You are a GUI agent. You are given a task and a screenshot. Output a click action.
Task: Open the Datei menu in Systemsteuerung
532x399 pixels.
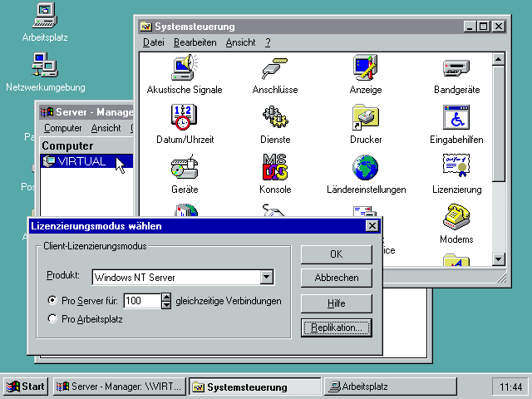click(x=153, y=42)
